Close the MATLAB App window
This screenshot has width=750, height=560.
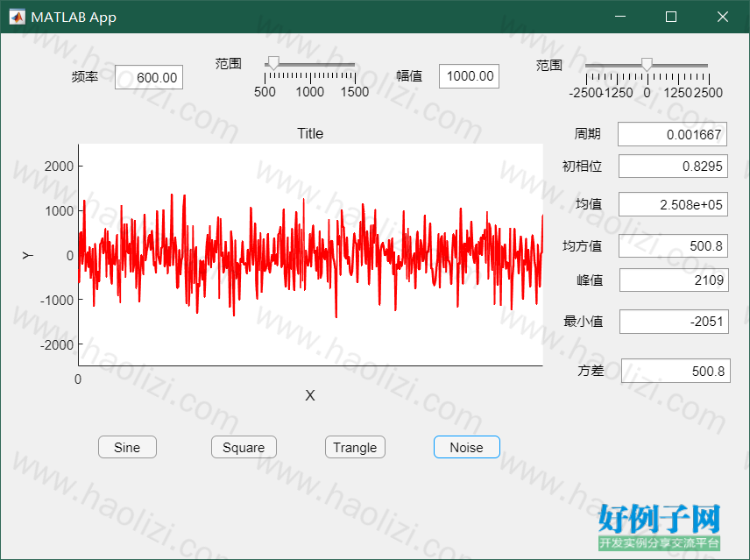(x=723, y=17)
